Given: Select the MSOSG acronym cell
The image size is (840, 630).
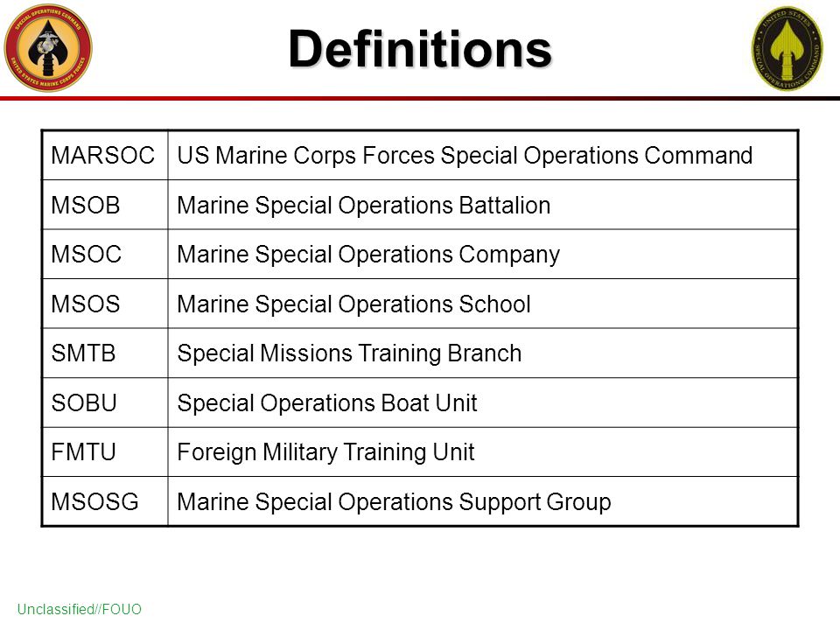Looking at the screenshot, I should tap(105, 502).
